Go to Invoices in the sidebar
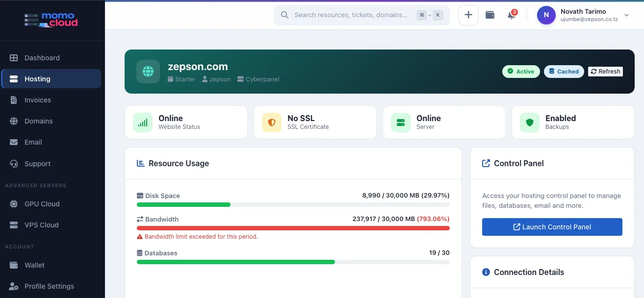Viewport: 644px width, 298px height. (52, 100)
